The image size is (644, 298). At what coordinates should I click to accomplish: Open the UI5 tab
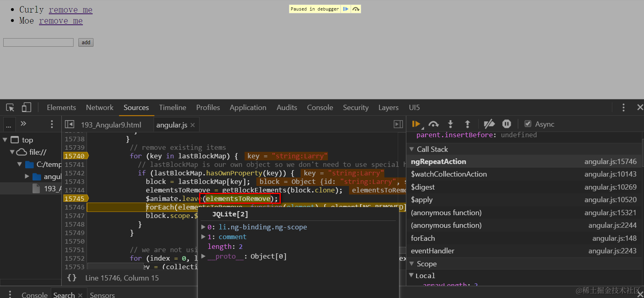(414, 108)
